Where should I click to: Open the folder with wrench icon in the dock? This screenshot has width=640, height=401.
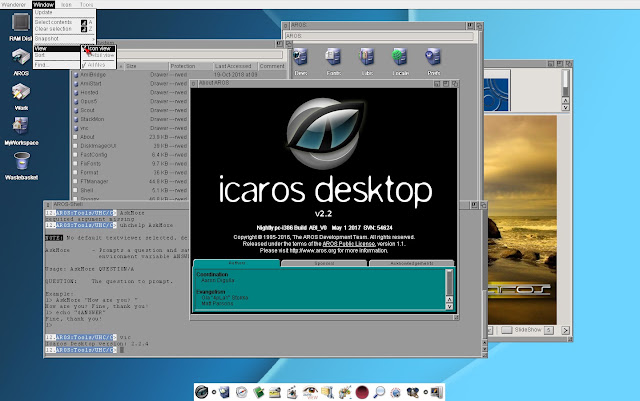tap(327, 392)
